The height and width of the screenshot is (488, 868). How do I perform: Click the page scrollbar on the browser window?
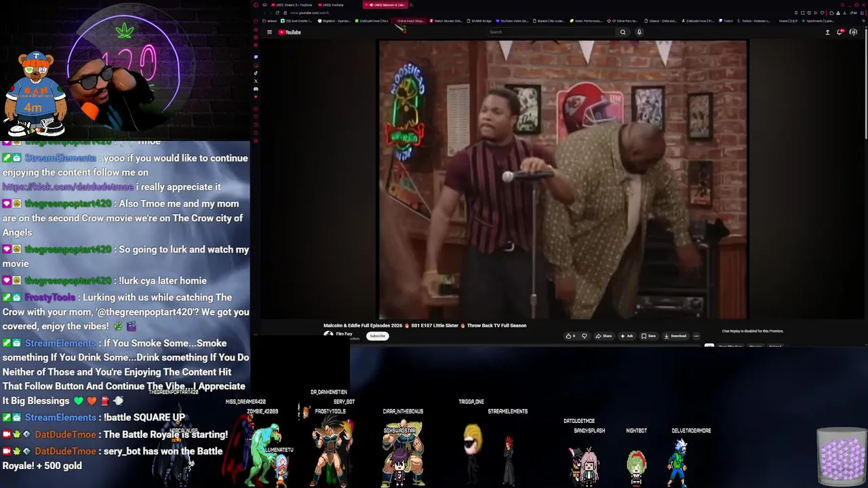pos(865,81)
